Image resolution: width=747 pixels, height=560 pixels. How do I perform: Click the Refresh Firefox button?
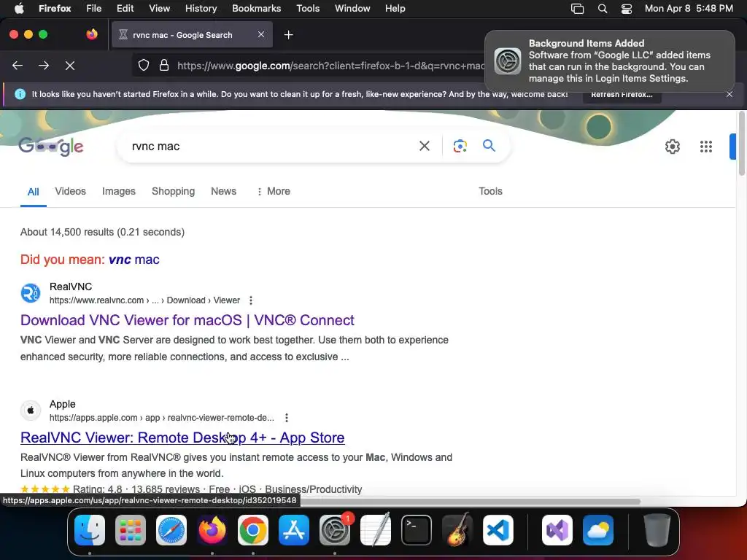(622, 94)
